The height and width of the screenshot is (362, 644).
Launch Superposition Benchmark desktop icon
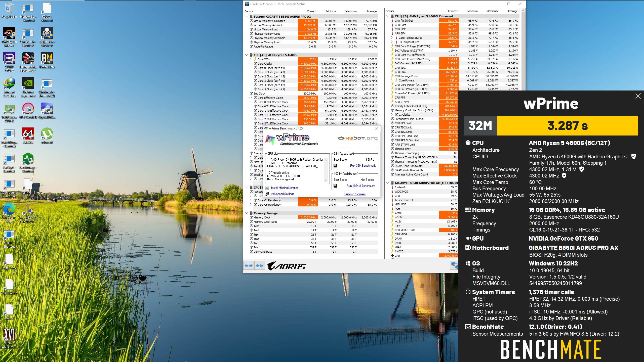click(x=28, y=62)
